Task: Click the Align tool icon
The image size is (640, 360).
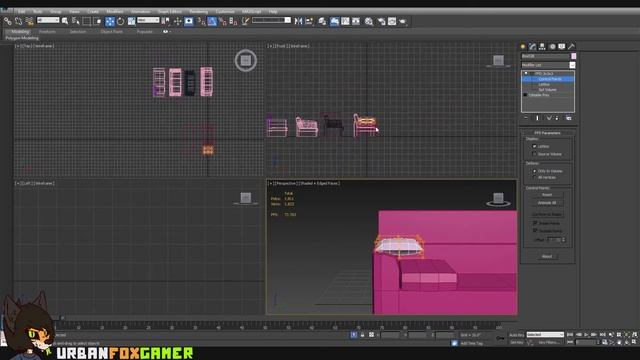Action: click(x=309, y=21)
